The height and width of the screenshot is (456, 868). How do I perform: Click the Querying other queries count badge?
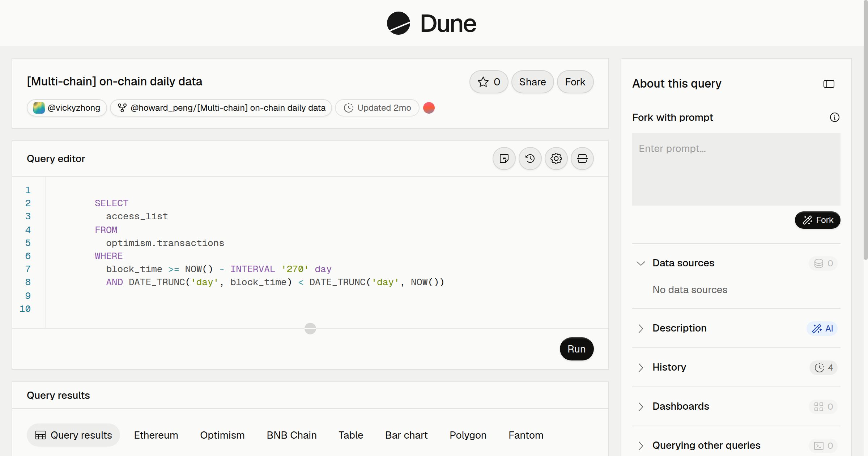823,446
